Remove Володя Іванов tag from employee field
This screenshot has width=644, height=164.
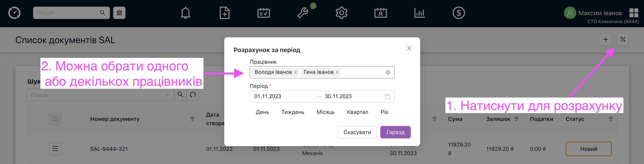(296, 72)
